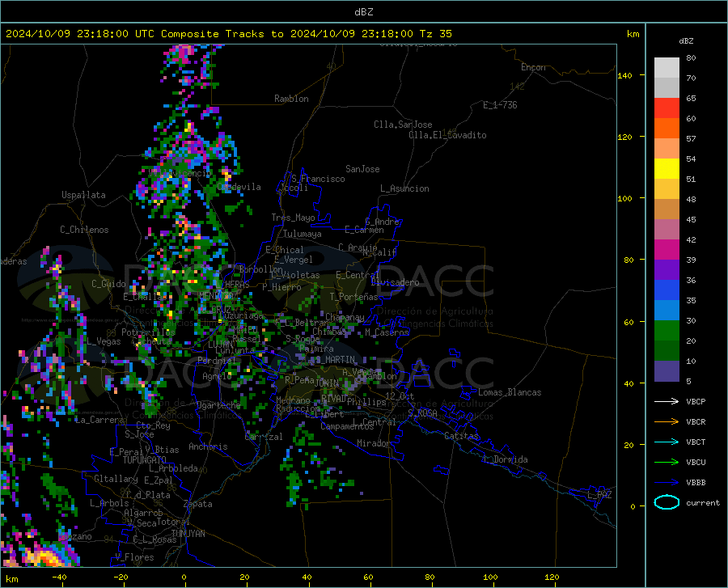Image resolution: width=728 pixels, height=588 pixels.
Task: Click the L_Asuncion map label
Action: click(404, 188)
